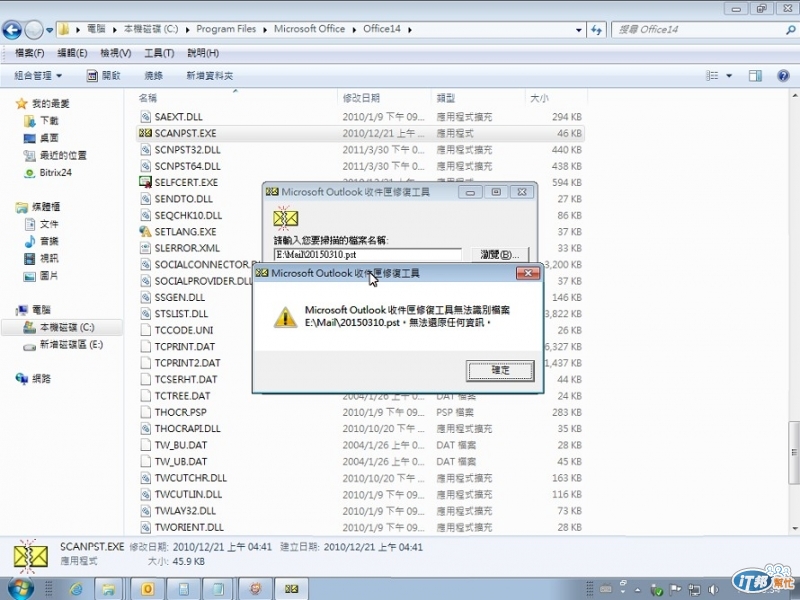Open the 編輯(E) menu
The image size is (800, 600).
click(72, 53)
